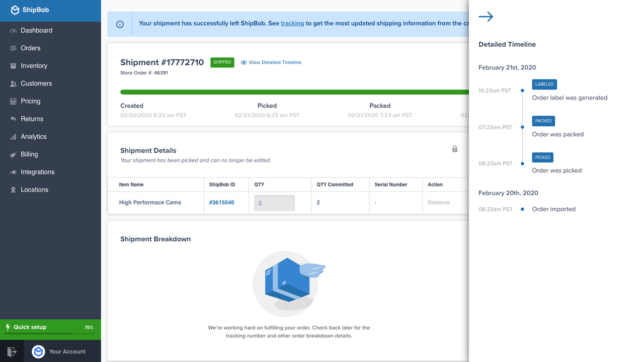Image resolution: width=644 pixels, height=362 pixels.
Task: Open the Locations menu item
Action: (33, 190)
